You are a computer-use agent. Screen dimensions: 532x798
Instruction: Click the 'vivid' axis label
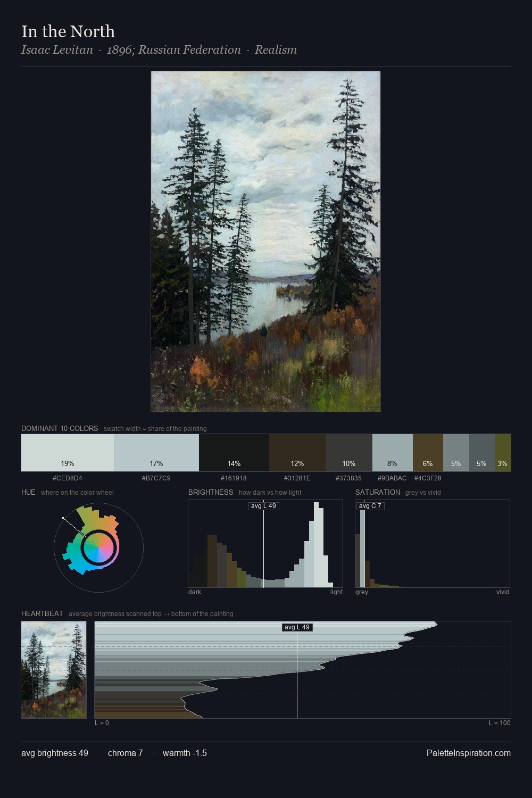coord(503,592)
